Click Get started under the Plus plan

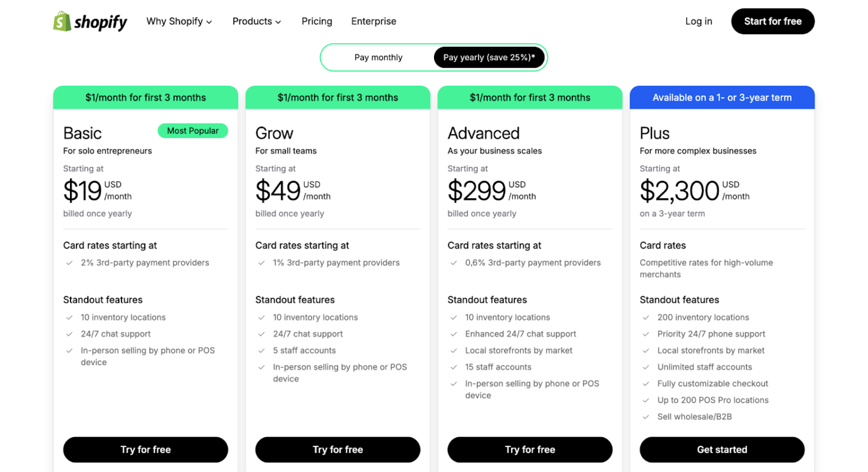[722, 449]
